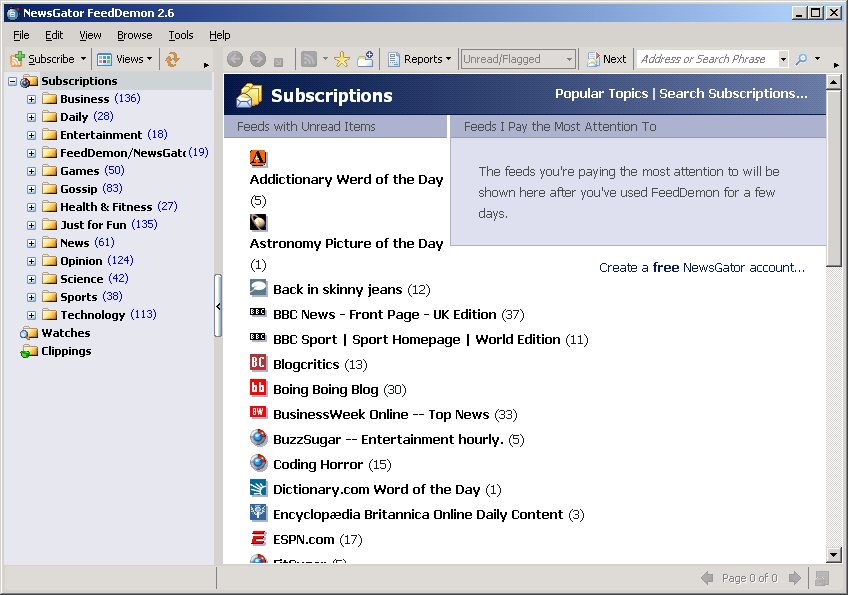Click the Next unread button

(607, 59)
